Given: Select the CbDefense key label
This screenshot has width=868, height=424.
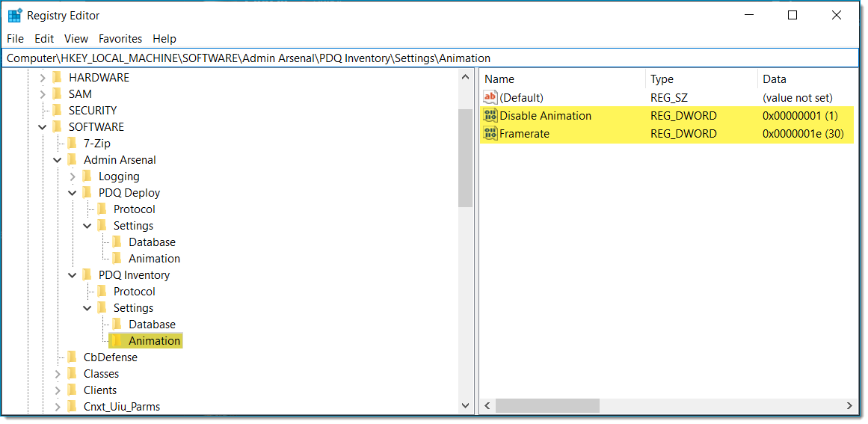Looking at the screenshot, I should point(111,357).
